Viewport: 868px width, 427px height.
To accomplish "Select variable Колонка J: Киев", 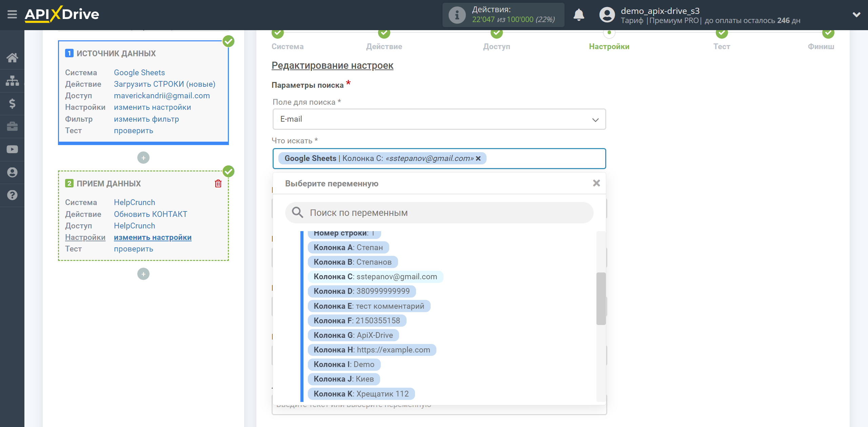I will [x=344, y=379].
